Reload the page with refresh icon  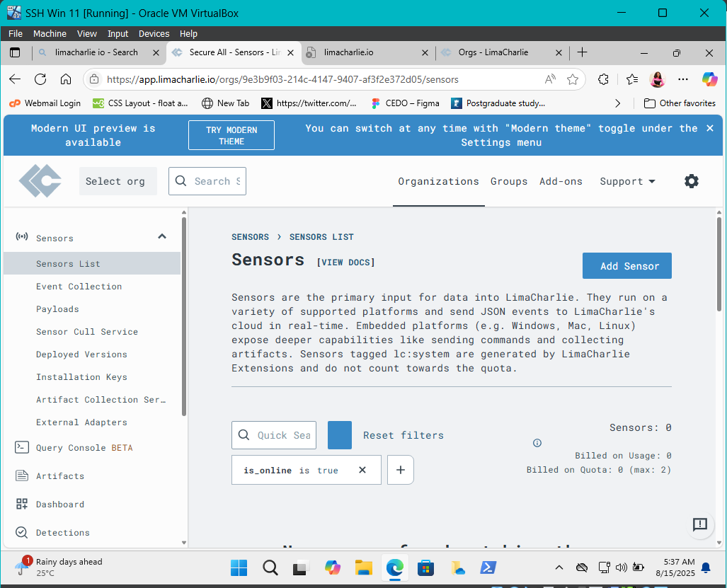[40, 79]
